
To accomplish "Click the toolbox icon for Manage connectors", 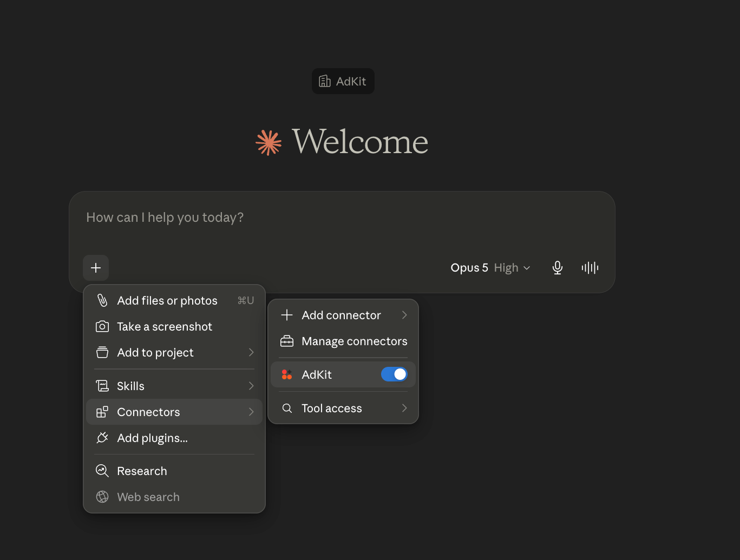I will click(x=287, y=341).
